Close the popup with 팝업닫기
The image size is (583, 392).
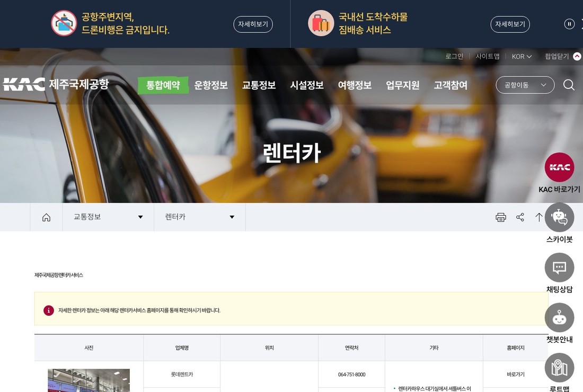point(562,57)
